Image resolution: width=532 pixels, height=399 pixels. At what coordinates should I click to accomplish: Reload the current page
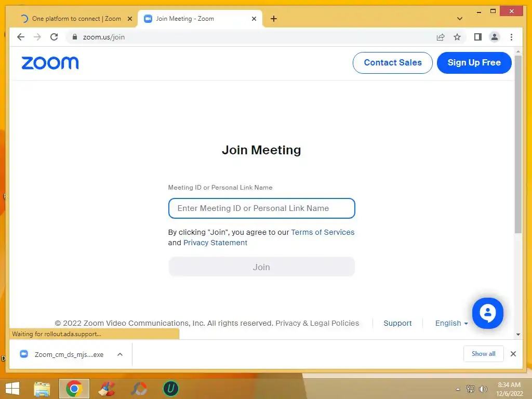[x=54, y=37]
